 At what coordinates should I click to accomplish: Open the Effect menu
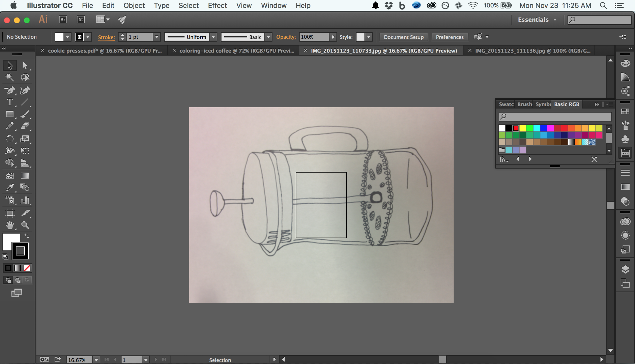[x=218, y=5]
